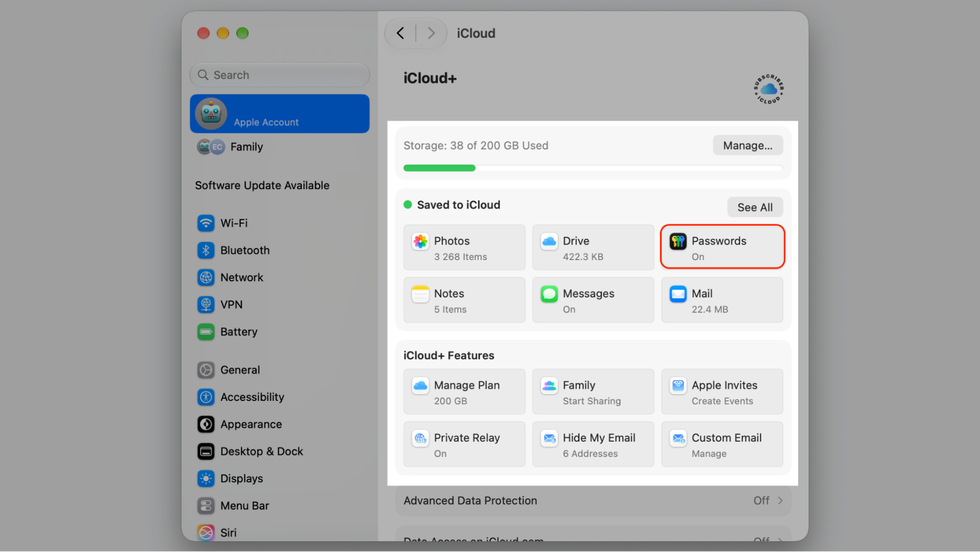The width and height of the screenshot is (980, 552).
Task: Select the VPN icon in sidebar
Action: pos(206,304)
